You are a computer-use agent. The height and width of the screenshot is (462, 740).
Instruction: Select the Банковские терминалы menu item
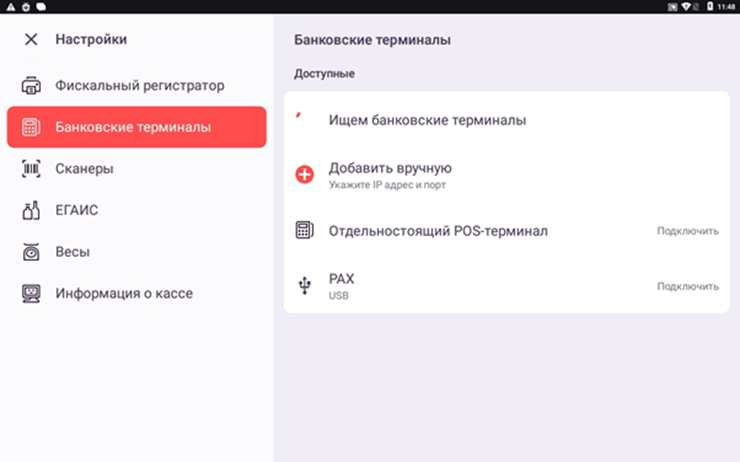pos(137,127)
